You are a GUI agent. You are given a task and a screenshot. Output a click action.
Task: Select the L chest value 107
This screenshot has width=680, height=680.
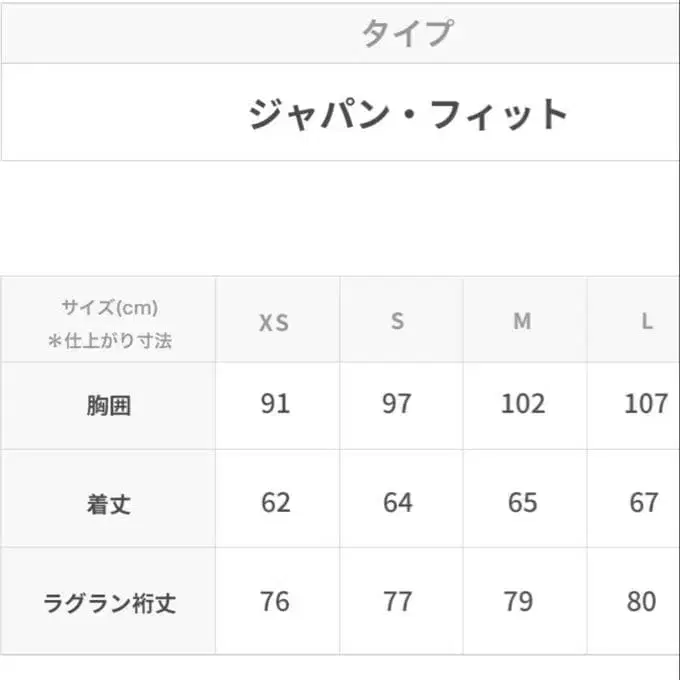coord(645,404)
